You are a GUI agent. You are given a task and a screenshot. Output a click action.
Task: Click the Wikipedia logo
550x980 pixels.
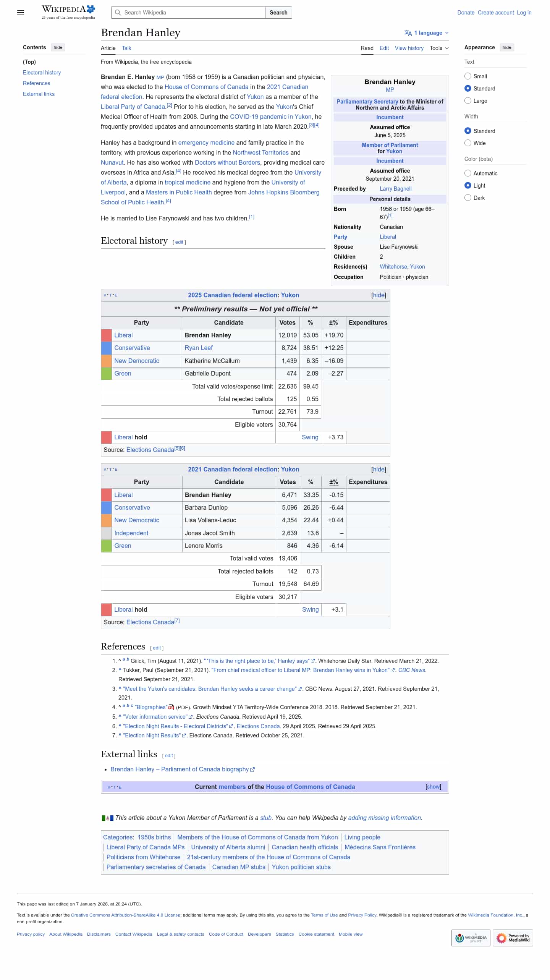68,12
